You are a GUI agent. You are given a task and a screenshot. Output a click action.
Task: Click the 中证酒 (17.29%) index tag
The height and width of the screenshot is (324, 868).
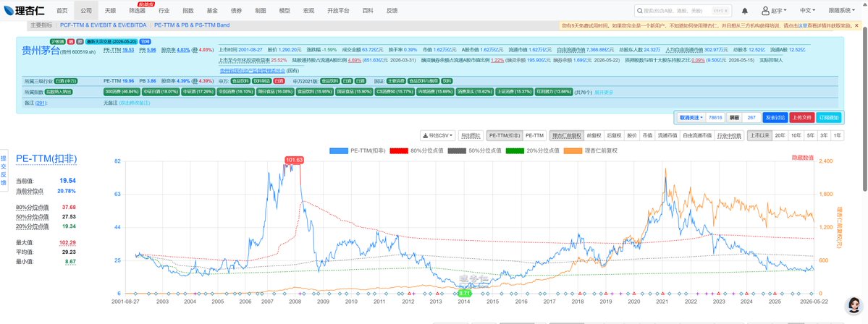pyautogui.click(x=198, y=93)
